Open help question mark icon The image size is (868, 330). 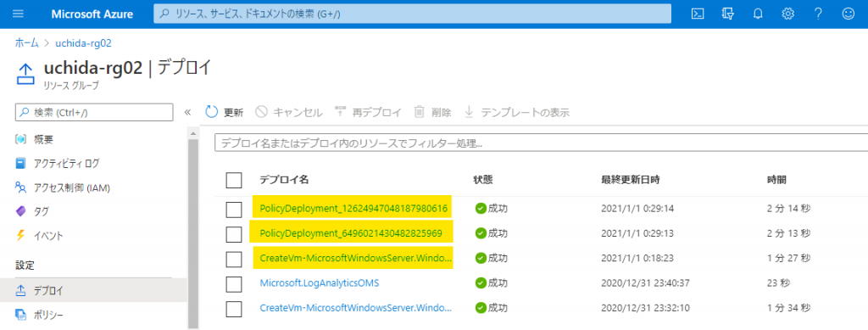click(x=818, y=14)
